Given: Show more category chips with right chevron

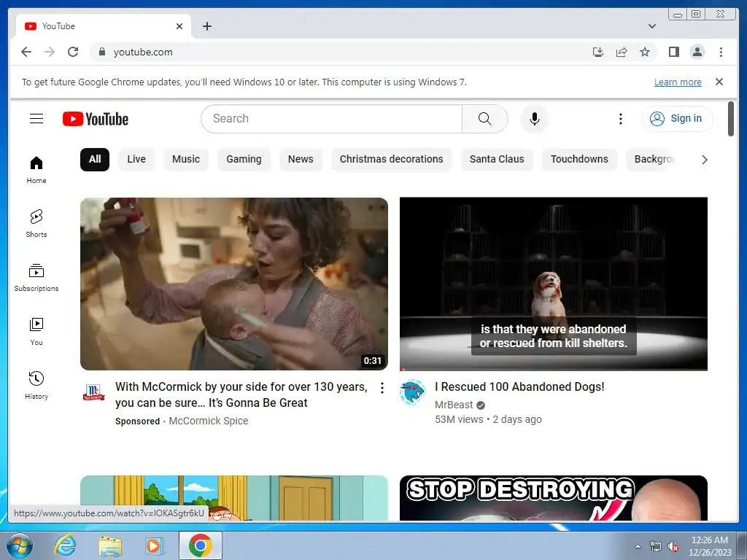Looking at the screenshot, I should 705,160.
